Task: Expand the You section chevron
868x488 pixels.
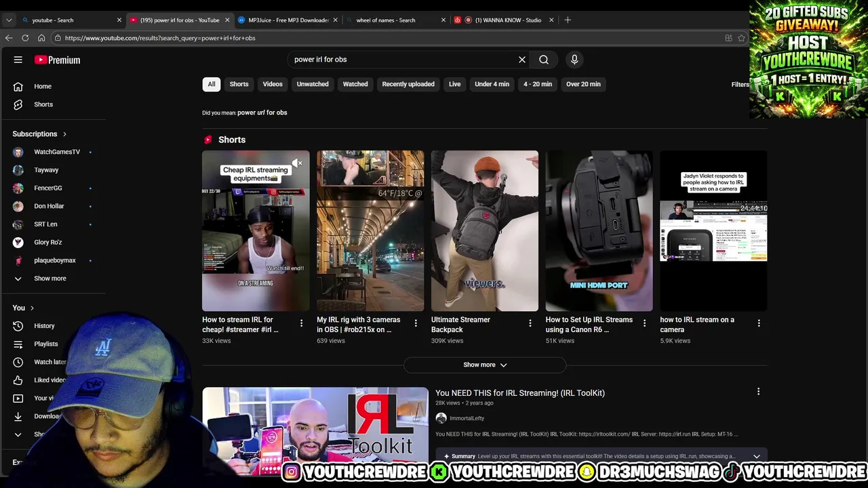Action: (32, 308)
